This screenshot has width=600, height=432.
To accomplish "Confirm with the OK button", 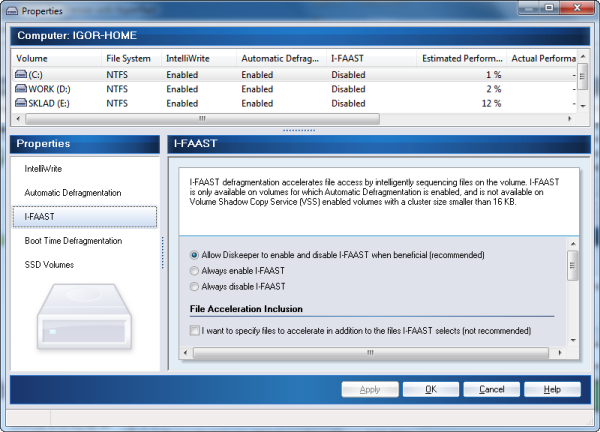I will pyautogui.click(x=431, y=390).
